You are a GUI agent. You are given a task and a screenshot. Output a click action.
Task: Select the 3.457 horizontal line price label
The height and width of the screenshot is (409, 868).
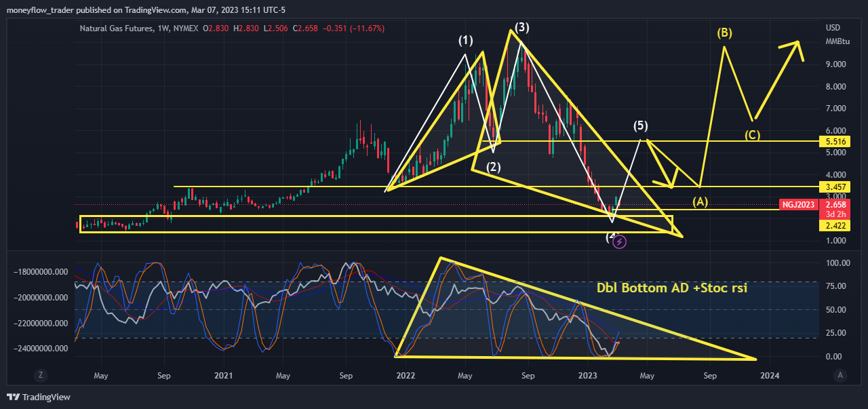pos(833,186)
